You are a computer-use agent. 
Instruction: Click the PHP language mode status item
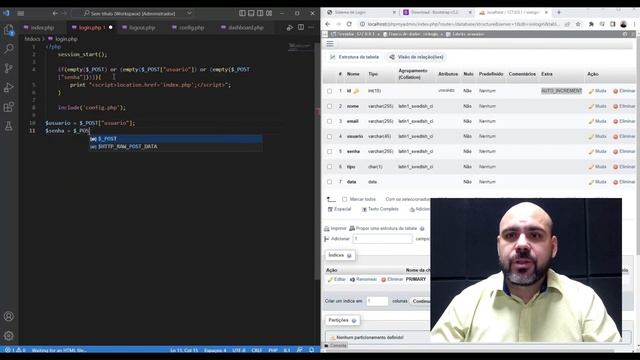tap(273, 350)
